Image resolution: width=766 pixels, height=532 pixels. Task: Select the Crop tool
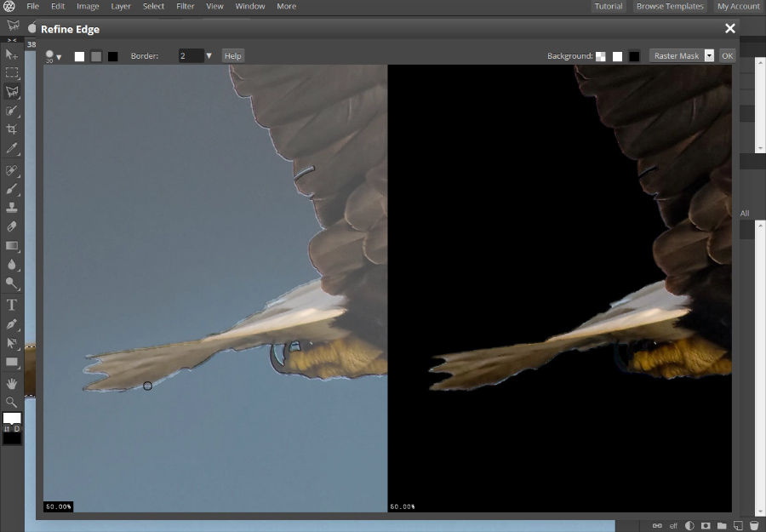click(12, 129)
